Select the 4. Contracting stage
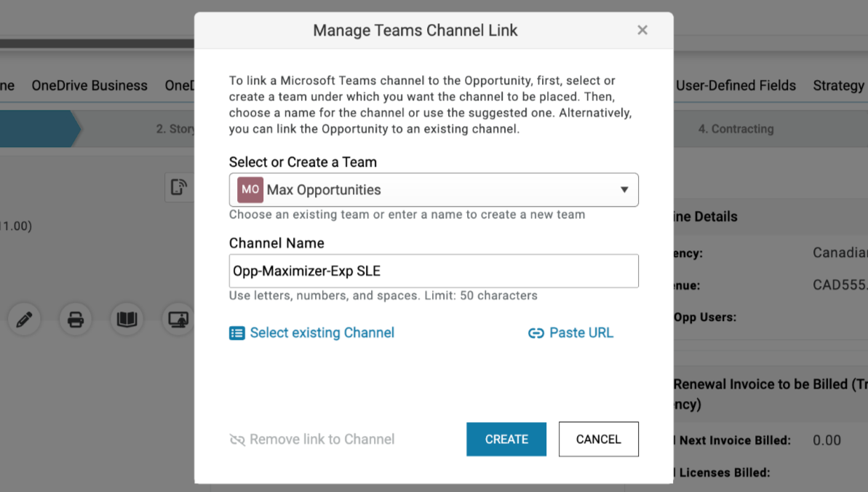This screenshot has height=492, width=868. tap(736, 129)
